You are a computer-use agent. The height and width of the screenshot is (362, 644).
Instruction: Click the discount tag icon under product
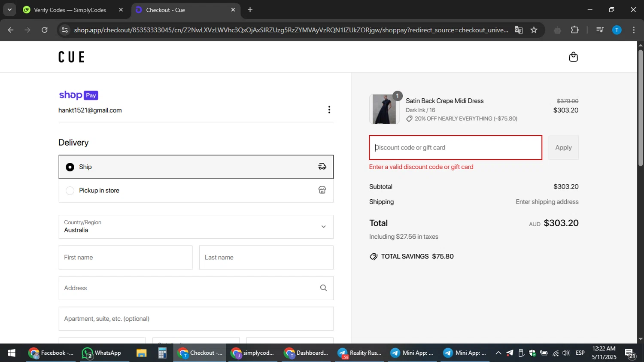coord(409,119)
